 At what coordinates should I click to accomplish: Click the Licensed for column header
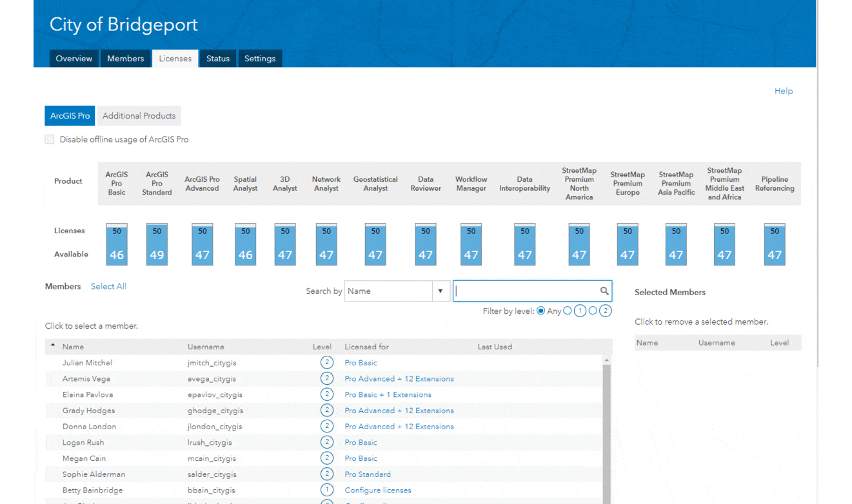[x=367, y=347]
